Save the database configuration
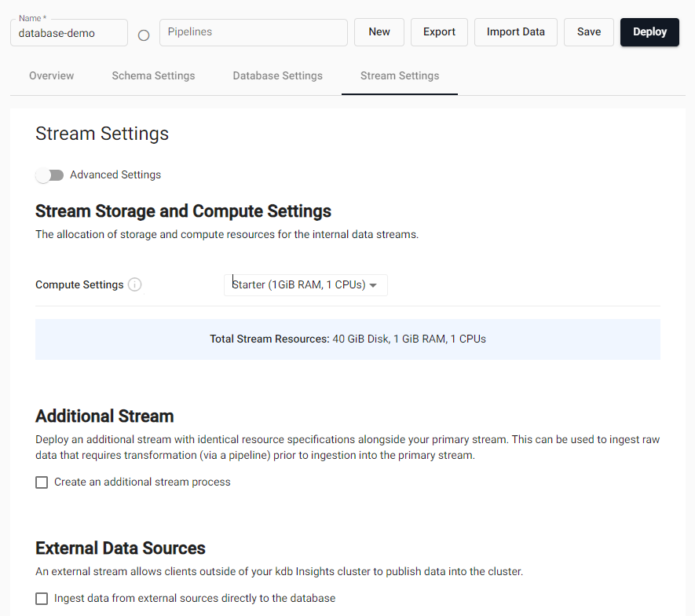The height and width of the screenshot is (616, 695). 589,32
